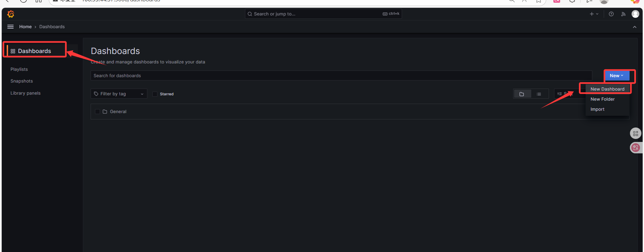Choose New Folder menu option

(602, 99)
